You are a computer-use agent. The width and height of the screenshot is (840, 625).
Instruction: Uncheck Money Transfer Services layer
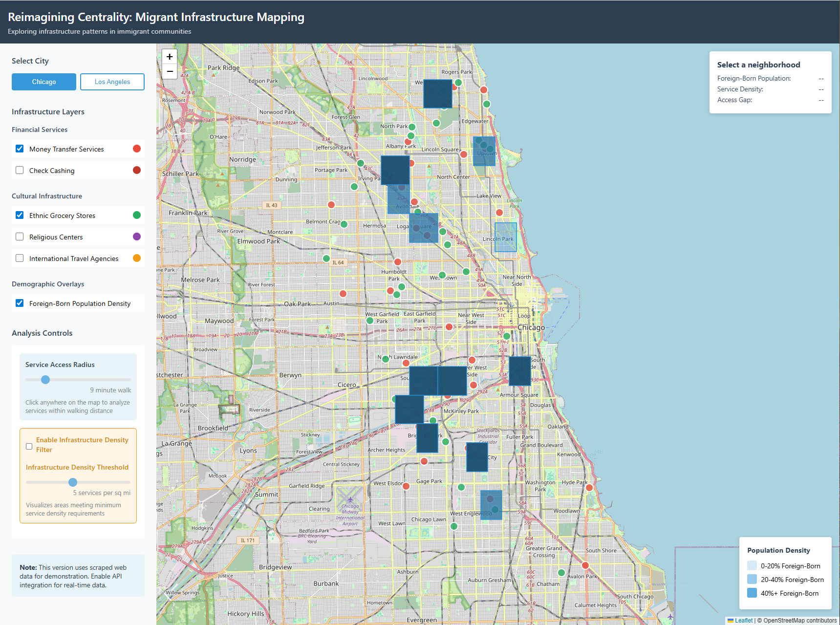20,149
